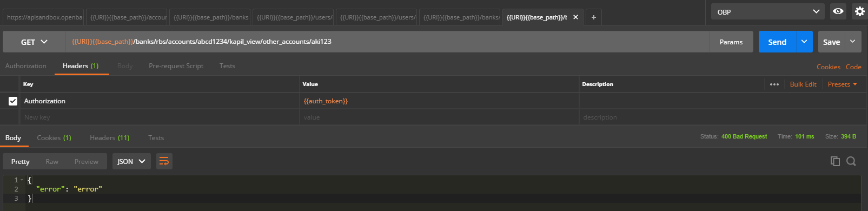868x211 pixels.
Task: Select the Headers (1) request tab
Action: [x=81, y=66]
